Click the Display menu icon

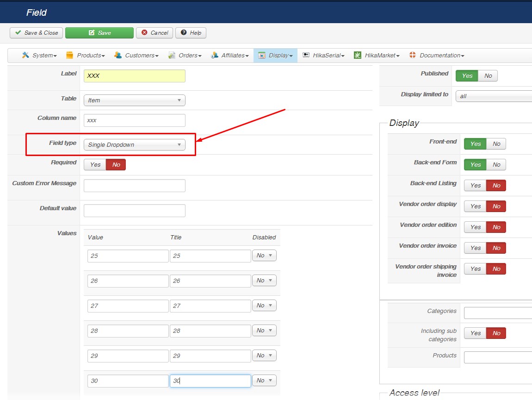coord(261,56)
